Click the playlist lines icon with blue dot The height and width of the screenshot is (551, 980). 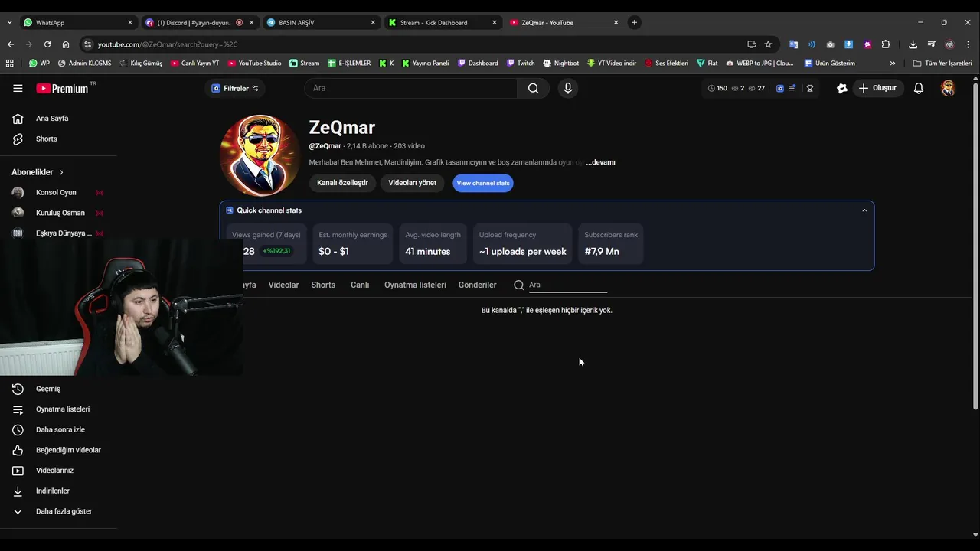792,88
